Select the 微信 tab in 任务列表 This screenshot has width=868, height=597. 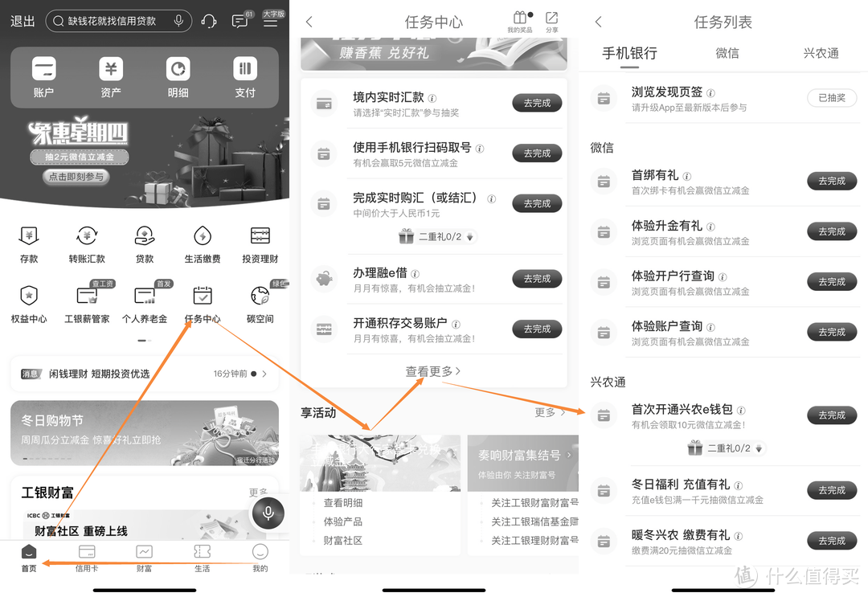727,53
